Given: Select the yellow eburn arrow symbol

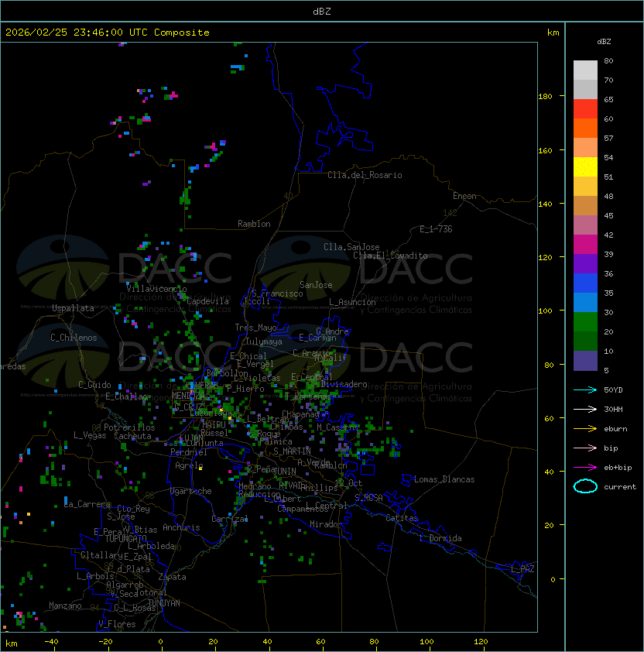Looking at the screenshot, I should [585, 428].
